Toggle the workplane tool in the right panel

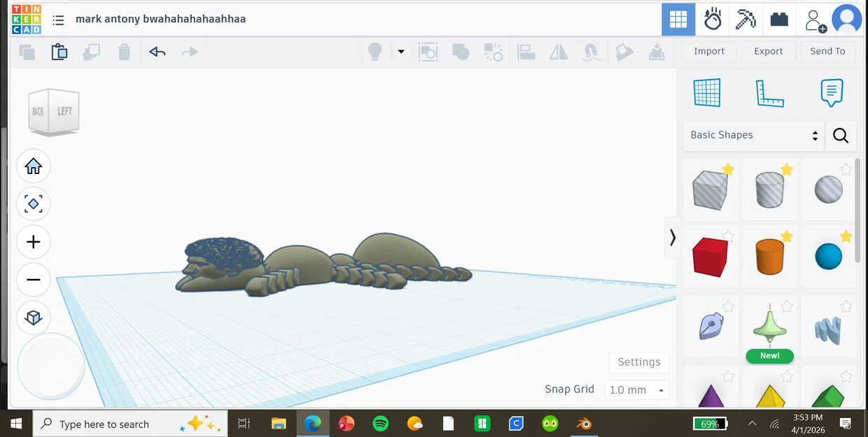tap(707, 93)
